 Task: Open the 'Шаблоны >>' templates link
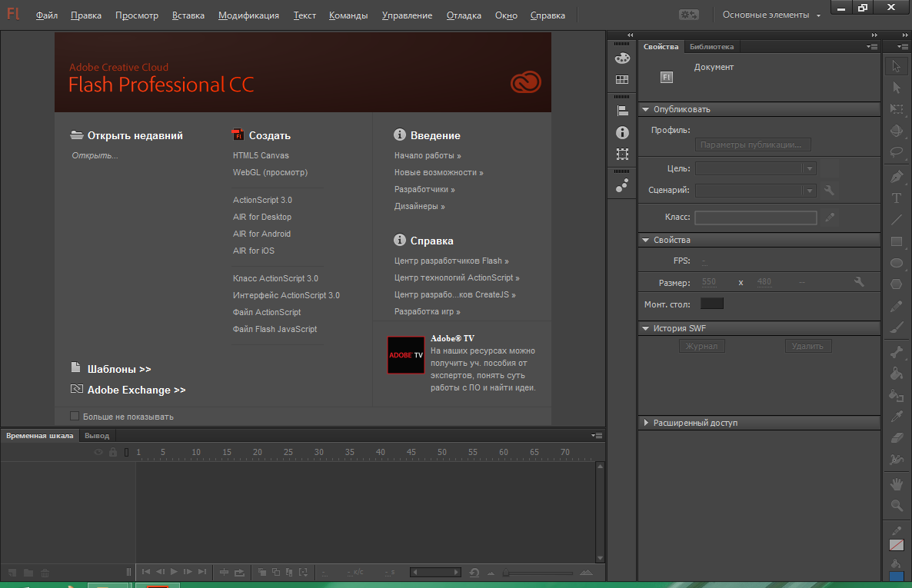click(x=118, y=369)
